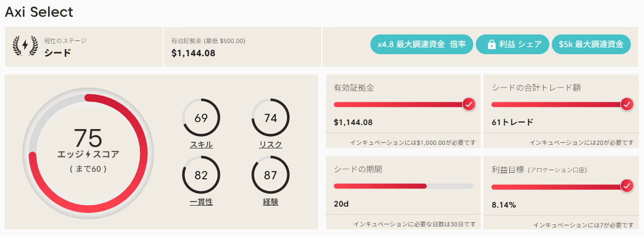Click the risk score 74 circle
The height and width of the screenshot is (236, 644).
[271, 118]
